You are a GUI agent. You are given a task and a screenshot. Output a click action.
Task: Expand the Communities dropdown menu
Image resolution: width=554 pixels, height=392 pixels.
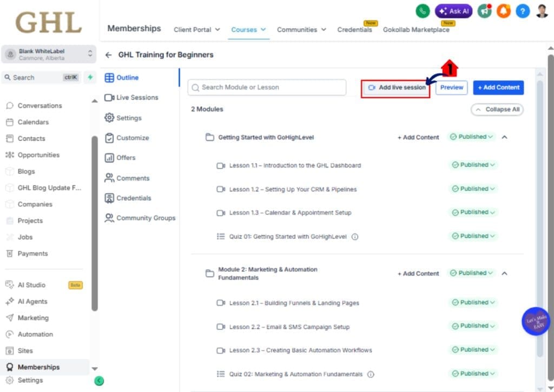tap(301, 30)
